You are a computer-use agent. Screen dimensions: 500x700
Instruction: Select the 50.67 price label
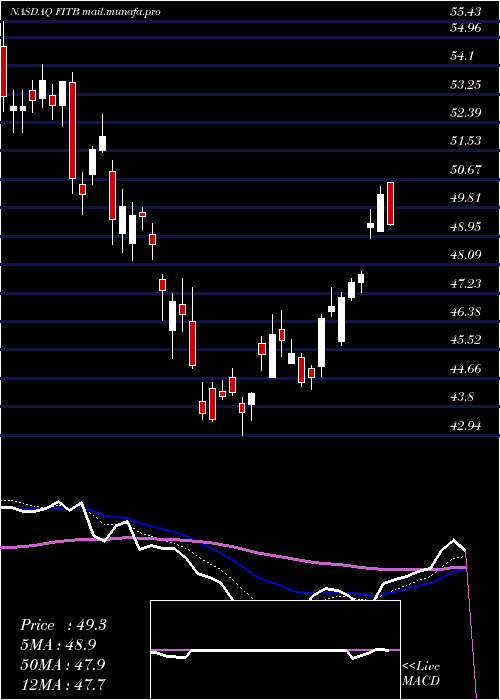click(466, 170)
